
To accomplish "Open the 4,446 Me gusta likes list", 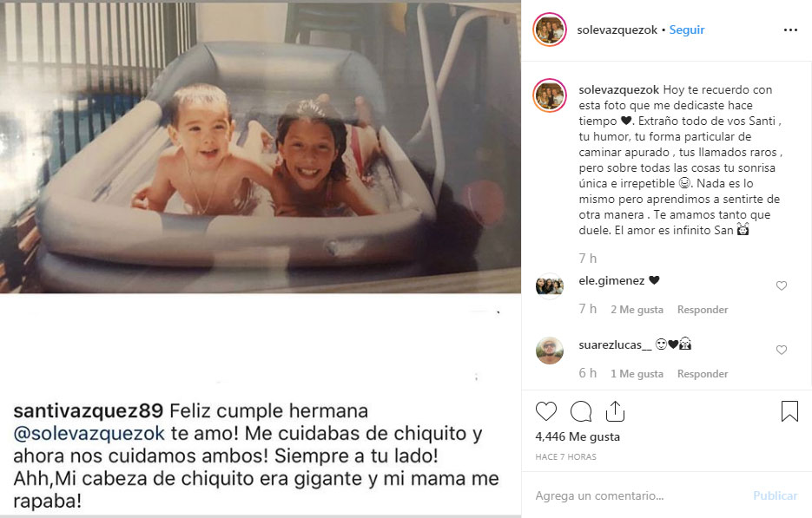I will click(x=578, y=436).
